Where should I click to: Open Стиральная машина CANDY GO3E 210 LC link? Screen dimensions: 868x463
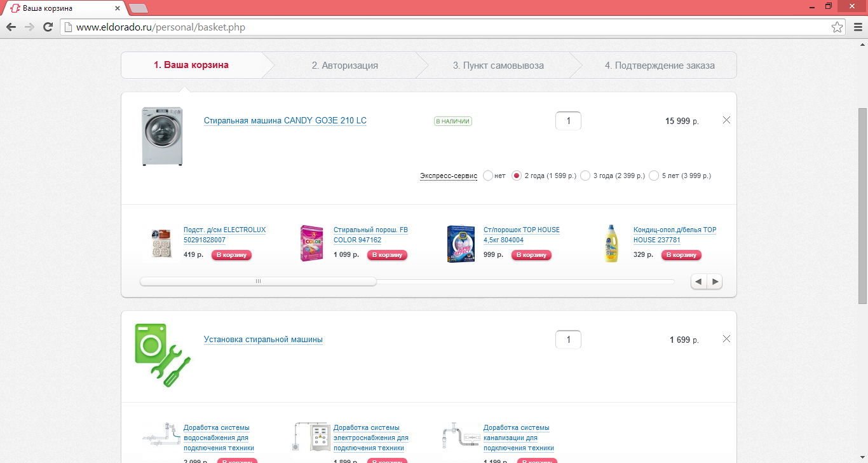(285, 121)
